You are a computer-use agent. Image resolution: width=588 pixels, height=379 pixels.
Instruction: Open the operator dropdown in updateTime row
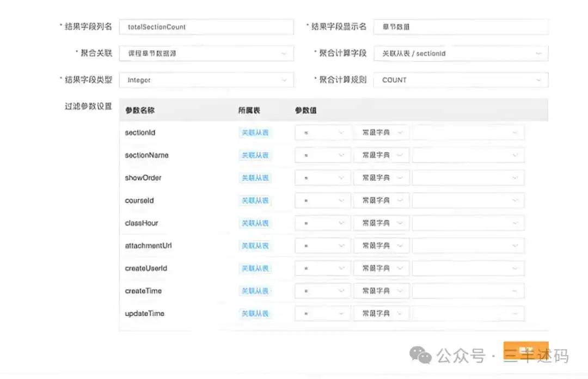[x=323, y=313]
